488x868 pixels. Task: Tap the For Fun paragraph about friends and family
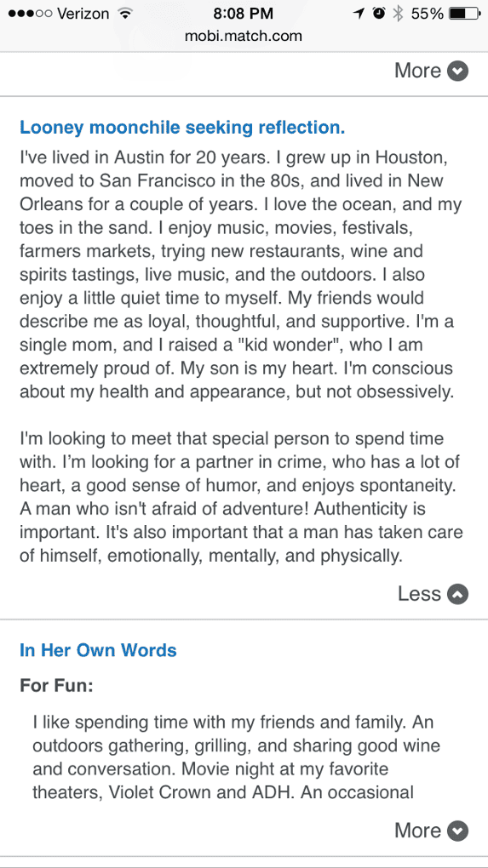tap(237, 758)
